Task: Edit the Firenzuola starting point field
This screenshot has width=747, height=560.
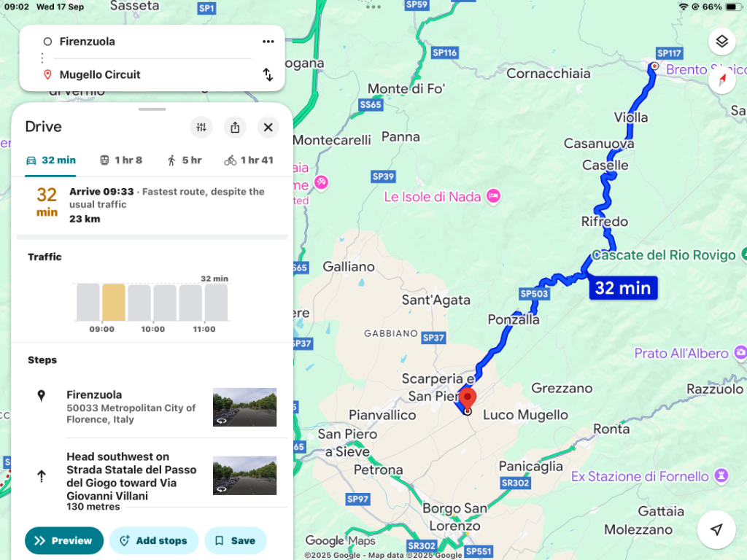Action: [x=152, y=42]
